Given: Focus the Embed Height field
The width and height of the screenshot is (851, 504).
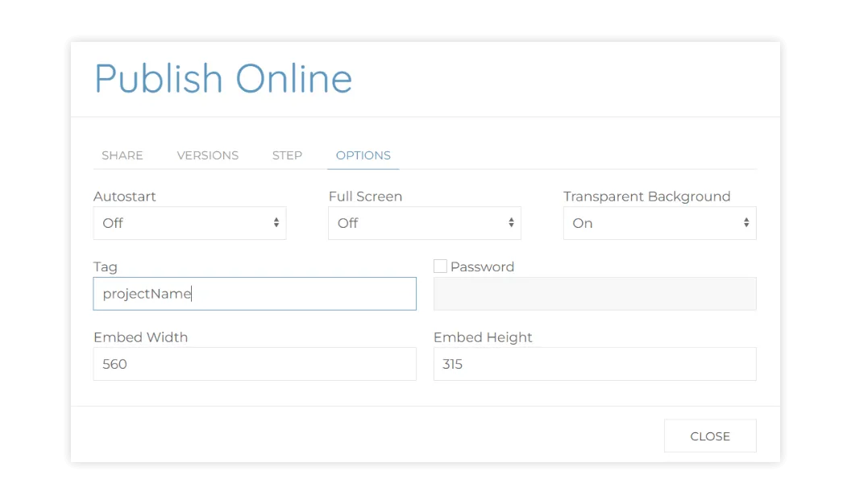Looking at the screenshot, I should coord(595,364).
